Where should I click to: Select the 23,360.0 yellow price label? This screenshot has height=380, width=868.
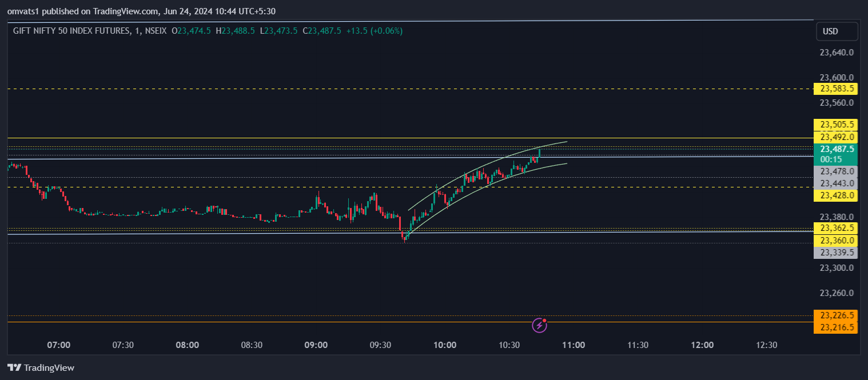pyautogui.click(x=835, y=241)
